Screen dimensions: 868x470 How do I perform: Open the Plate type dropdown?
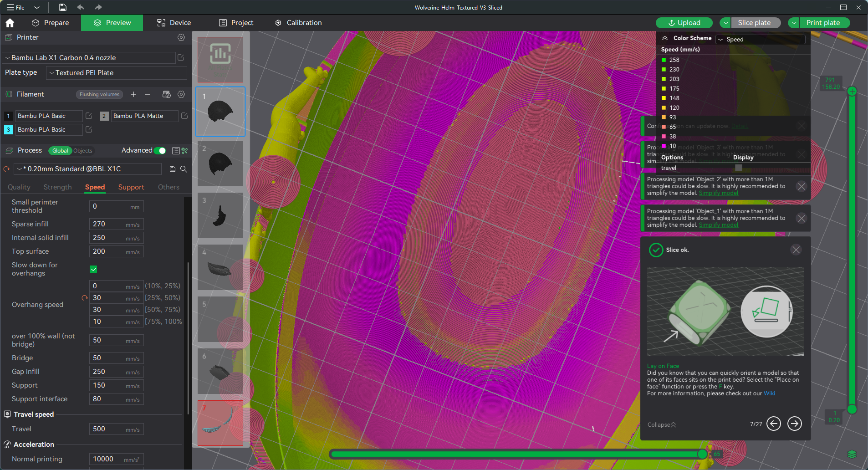pyautogui.click(x=117, y=73)
